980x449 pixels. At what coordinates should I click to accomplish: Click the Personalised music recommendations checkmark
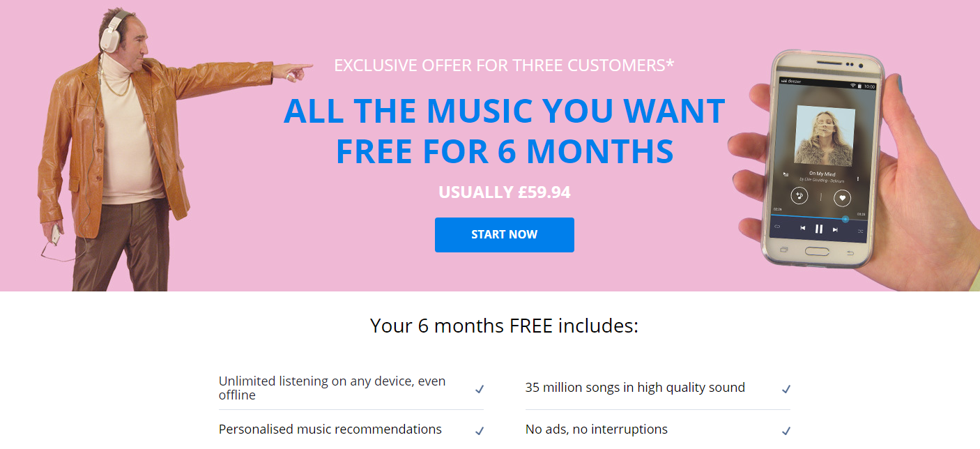[480, 431]
